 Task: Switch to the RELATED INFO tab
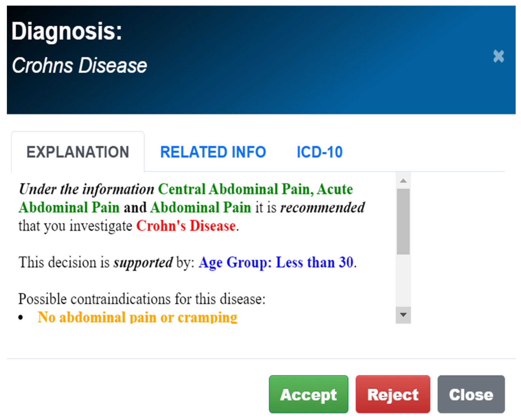pos(213,152)
